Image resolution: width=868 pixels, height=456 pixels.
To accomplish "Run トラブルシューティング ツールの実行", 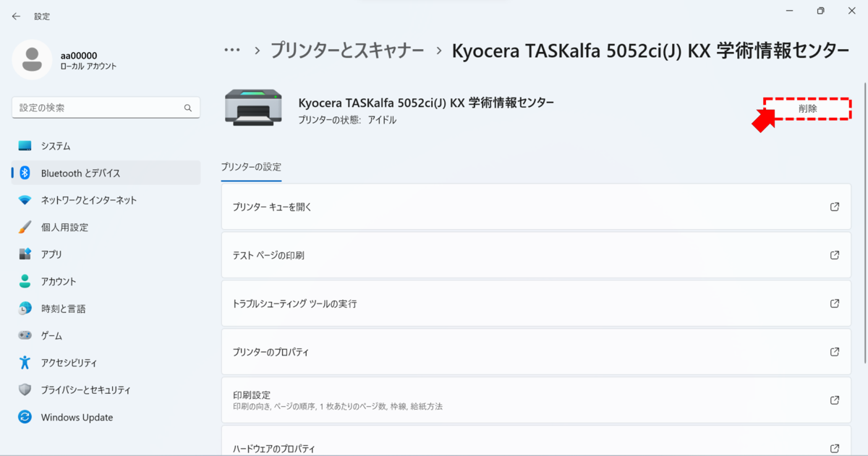I will pos(536,304).
